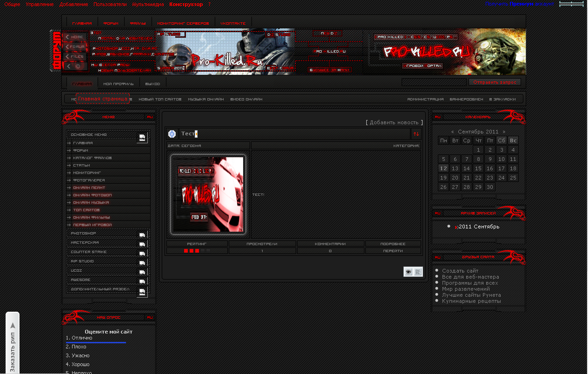This screenshot has width=588, height=374.
Task: Open the Вконтакте tab in the top navigation
Action: (x=233, y=23)
